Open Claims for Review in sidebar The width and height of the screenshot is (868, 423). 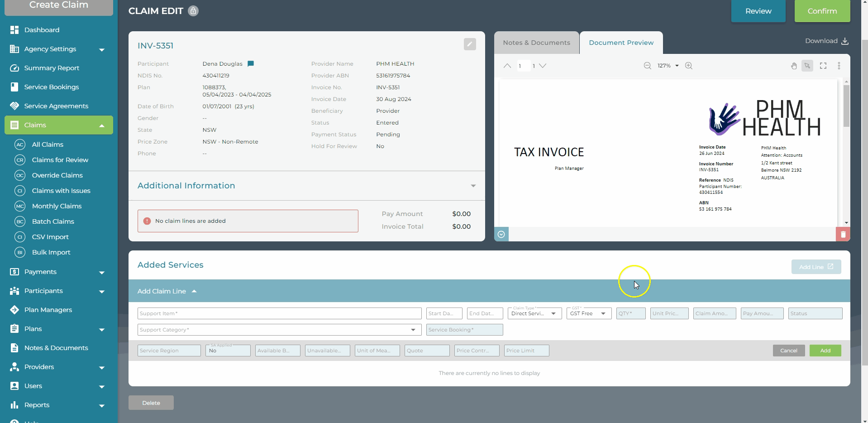click(60, 160)
